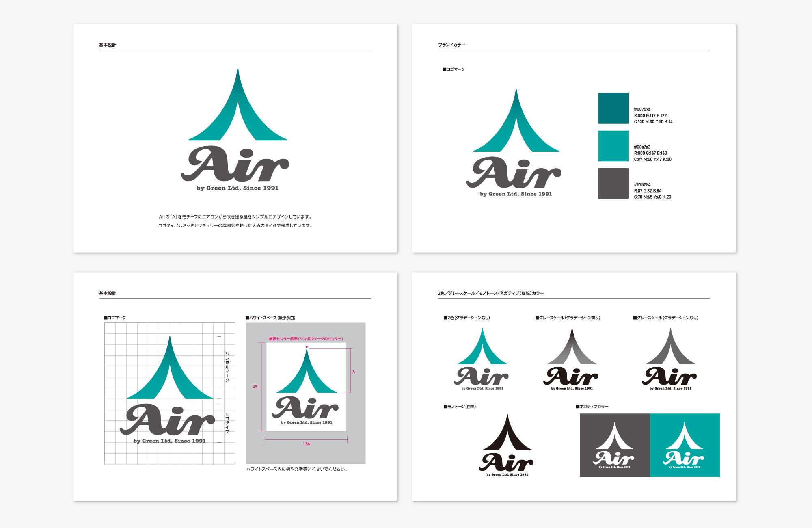Click the '#00a7a3' hex code text
Viewport: 812px width, 528px height.
[x=642, y=147]
